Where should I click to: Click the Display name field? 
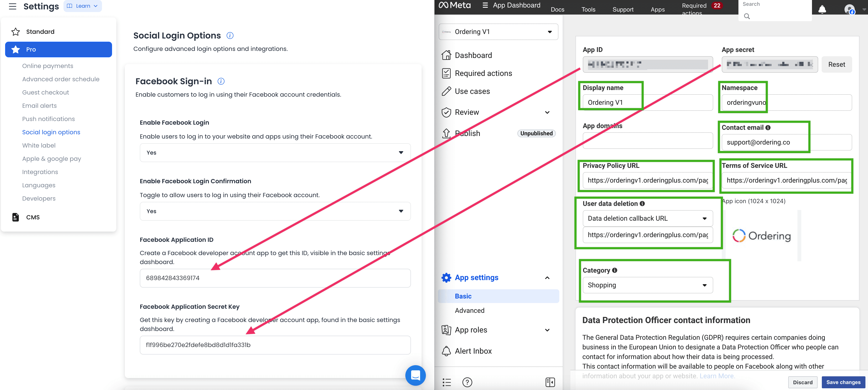click(x=648, y=102)
